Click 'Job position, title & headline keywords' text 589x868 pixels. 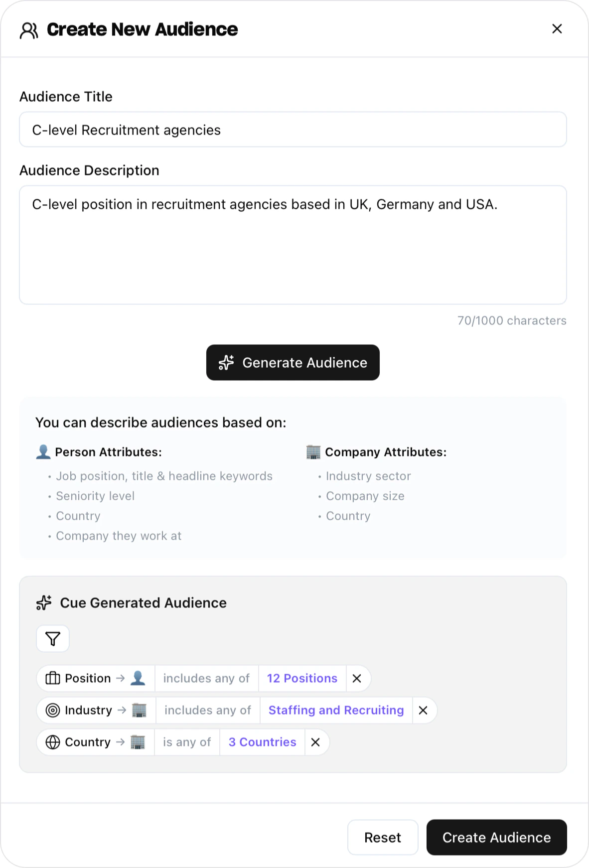tap(164, 476)
